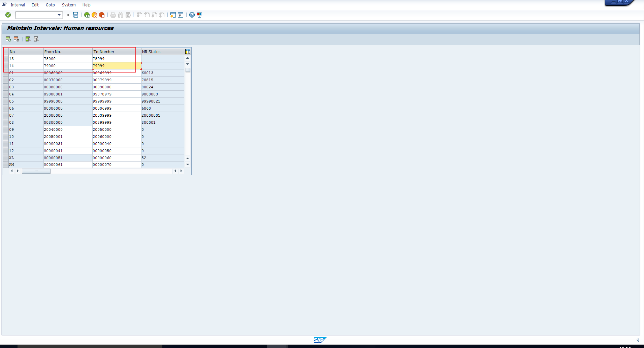
Task: Click the bottom page-down arrow of the table scrollbar
Action: 188,165
